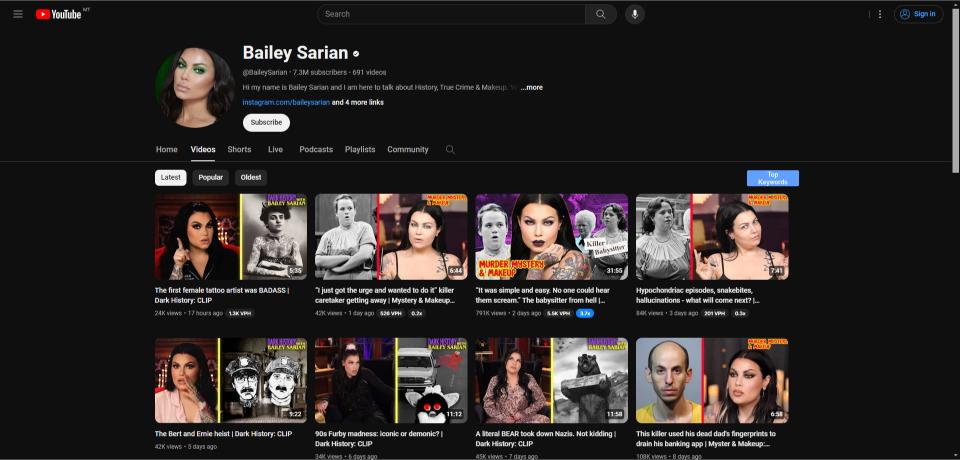
Task: Search within channel using magnifier icon
Action: tap(450, 150)
